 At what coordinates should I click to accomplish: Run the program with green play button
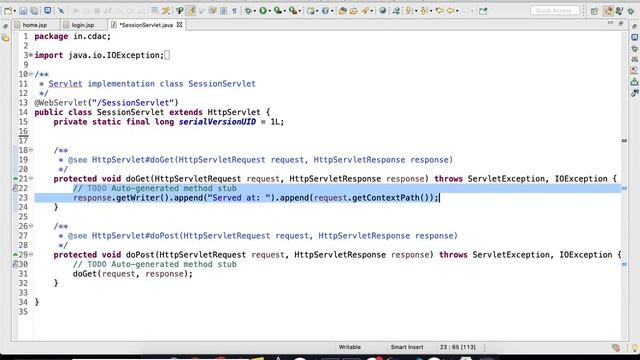262,11
